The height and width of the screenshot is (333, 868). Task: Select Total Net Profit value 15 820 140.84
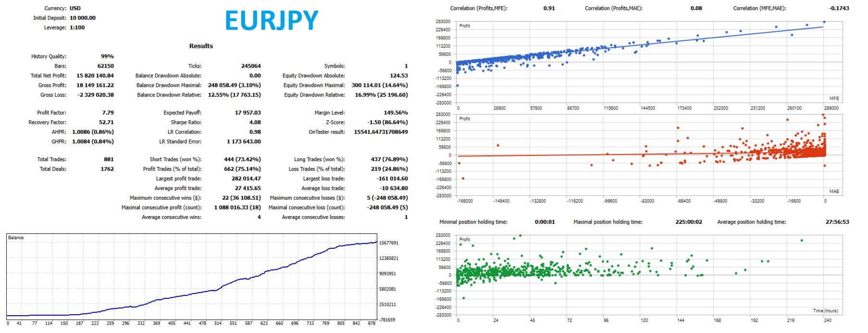pos(95,76)
